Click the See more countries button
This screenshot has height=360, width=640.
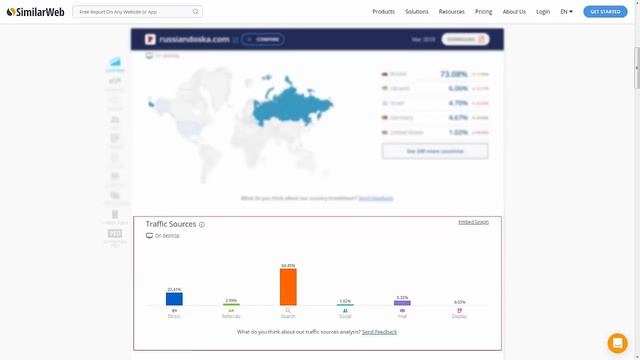pyautogui.click(x=435, y=151)
